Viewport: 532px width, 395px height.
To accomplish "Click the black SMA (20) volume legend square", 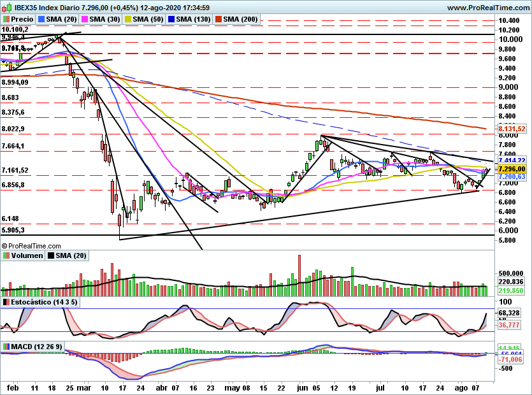I will (50, 255).
